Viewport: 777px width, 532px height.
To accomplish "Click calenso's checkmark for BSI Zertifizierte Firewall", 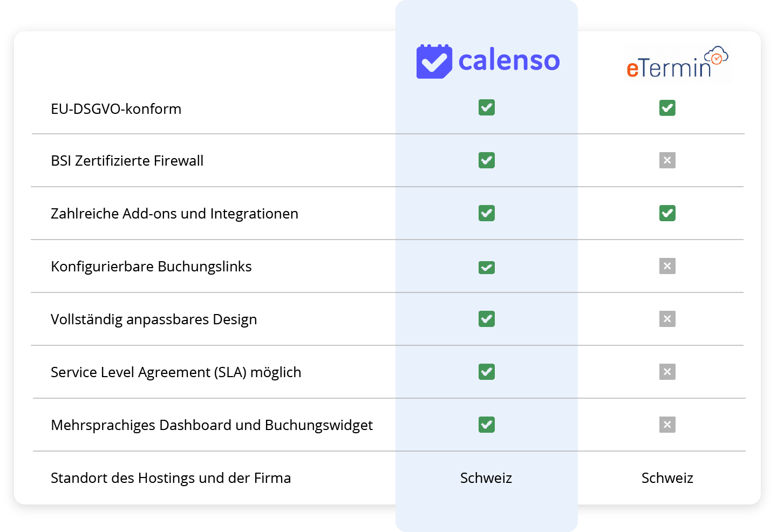I will [x=487, y=160].
